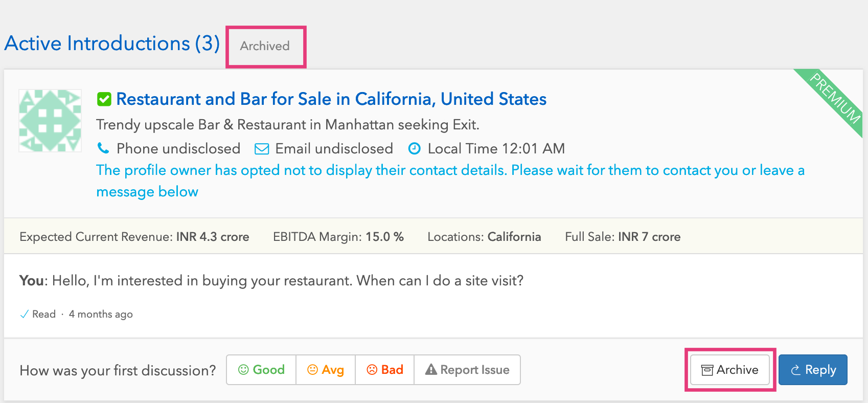Click the phone icon beside Phone undisclosed
The image size is (868, 403).
[103, 149]
